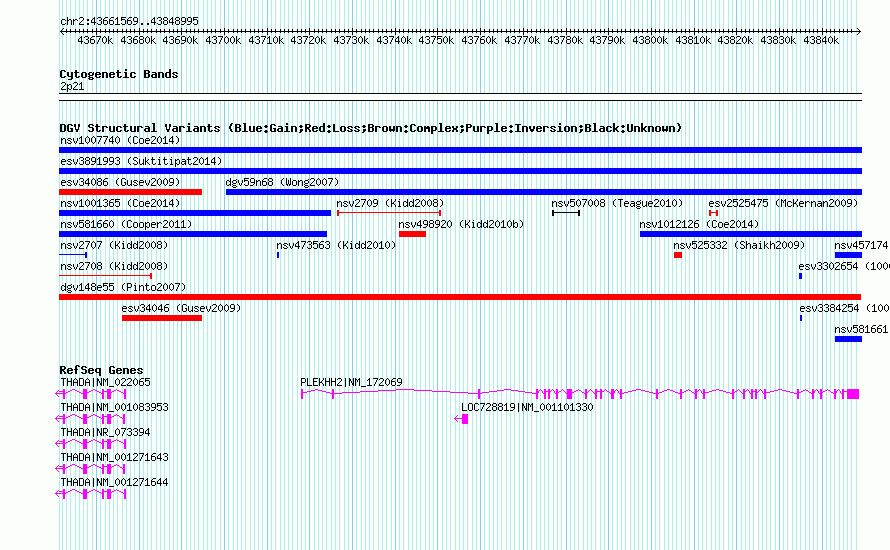Click the dgv59n68 (Wong2007) label text
The image size is (890, 550).
(282, 182)
